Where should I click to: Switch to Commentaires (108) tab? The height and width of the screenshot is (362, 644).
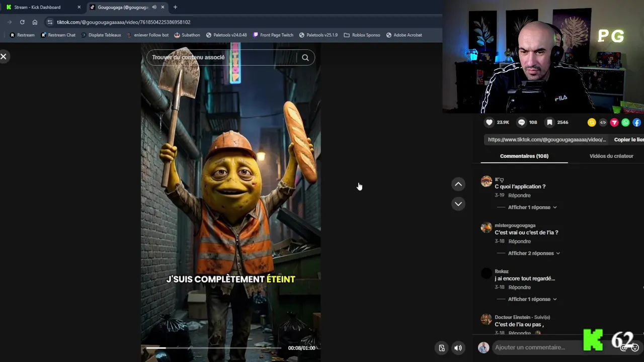(x=524, y=156)
